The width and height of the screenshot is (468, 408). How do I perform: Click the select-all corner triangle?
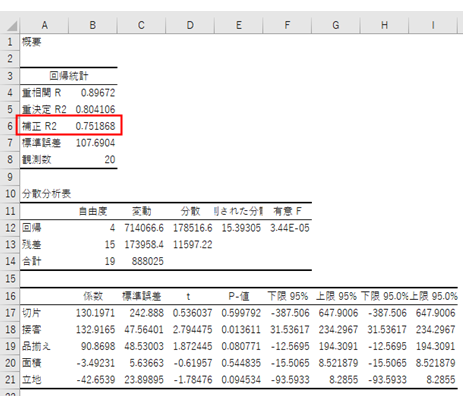click(11, 26)
